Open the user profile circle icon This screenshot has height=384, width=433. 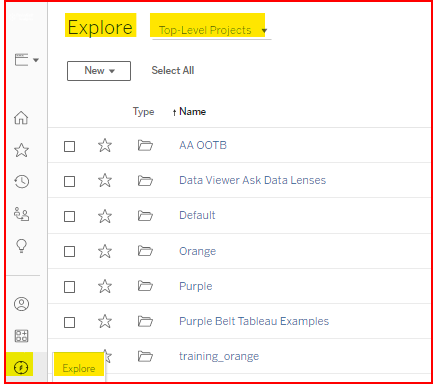coord(21,304)
